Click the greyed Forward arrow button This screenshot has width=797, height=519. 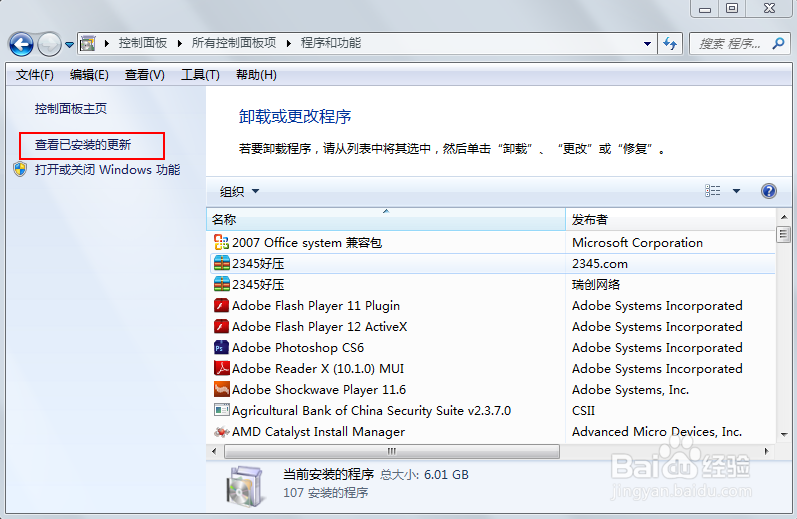pyautogui.click(x=49, y=45)
